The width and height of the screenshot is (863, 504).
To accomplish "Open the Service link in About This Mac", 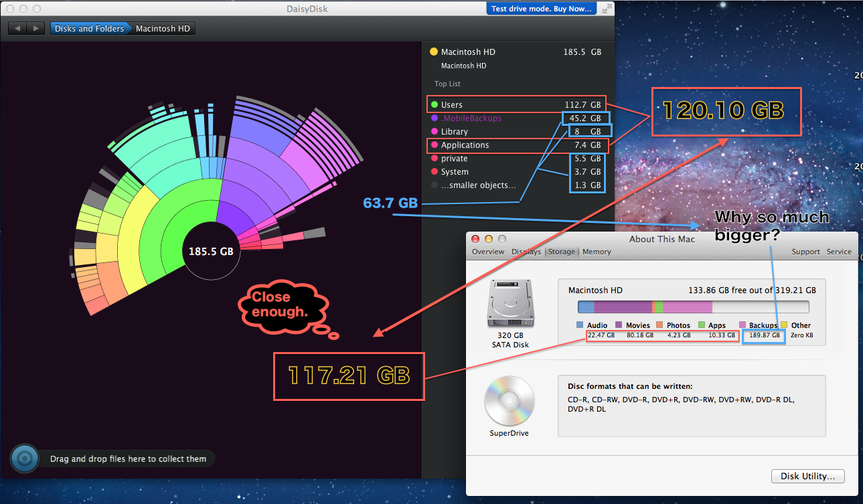I will coord(839,252).
